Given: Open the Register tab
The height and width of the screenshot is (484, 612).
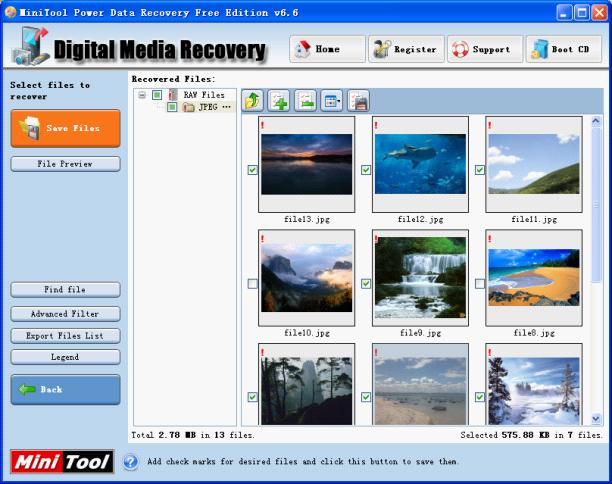Looking at the screenshot, I should pos(406,49).
